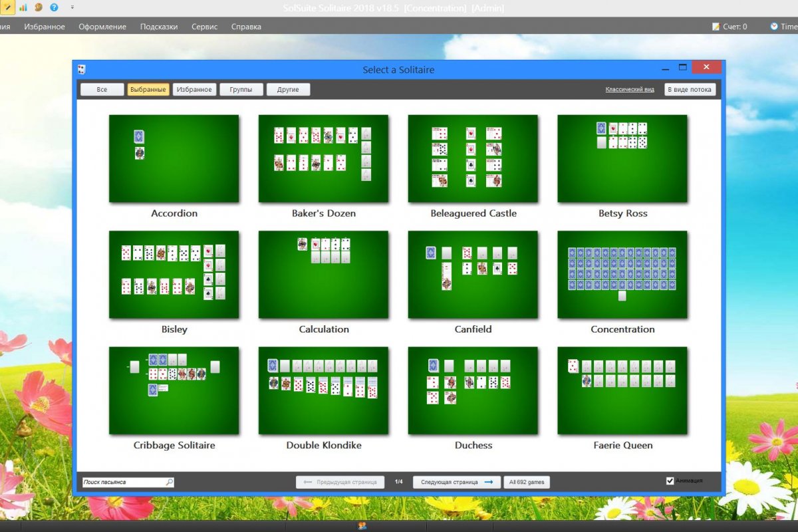Go to next page with Следующая страница
Screen dimensions: 798x532
point(456,482)
